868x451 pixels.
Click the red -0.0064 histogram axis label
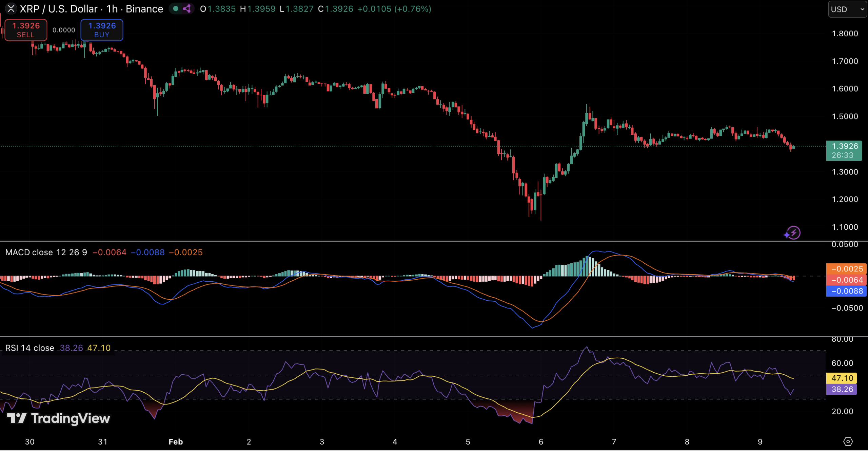coord(846,280)
